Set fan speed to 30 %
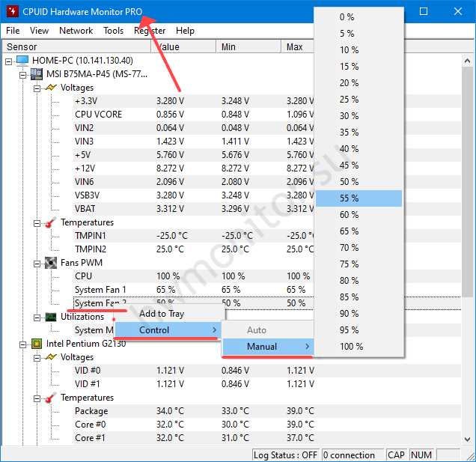476x462 pixels. tap(358, 116)
